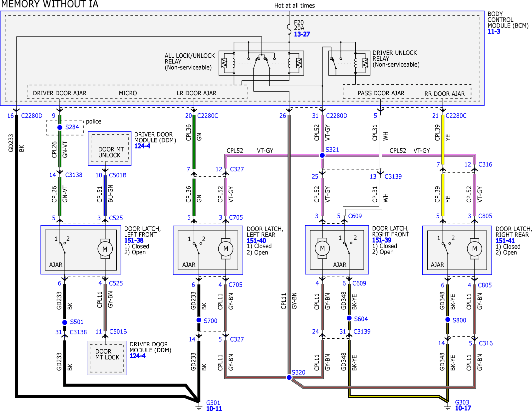This screenshot has height=411, width=532.
Task: Select the C2280D connector label at pin 16
Action: point(32,116)
